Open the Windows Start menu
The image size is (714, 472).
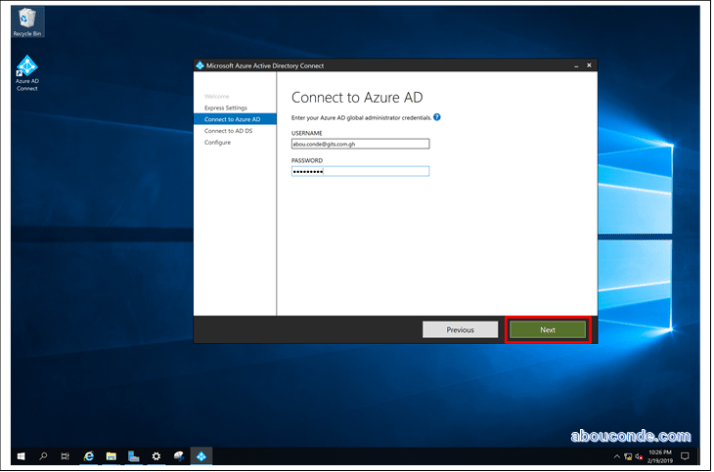coord(21,456)
